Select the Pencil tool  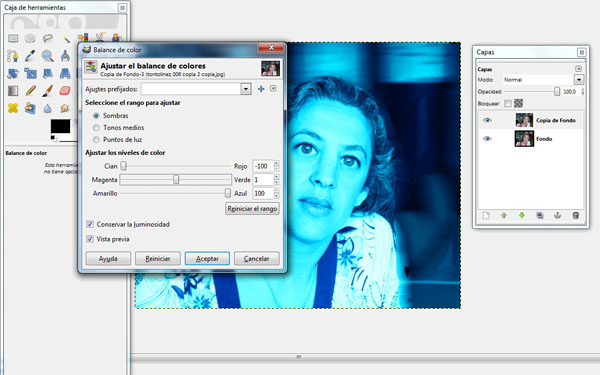[30, 91]
